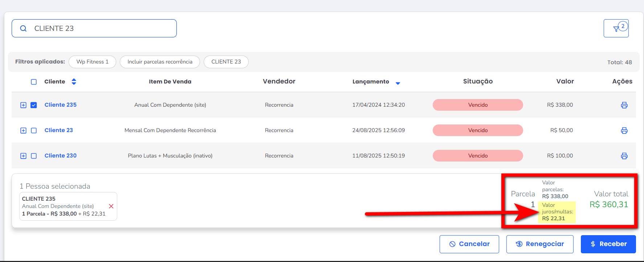644x262 pixels.
Task: Remove CLIENTE 235 from selection with red X
Action: [111, 206]
